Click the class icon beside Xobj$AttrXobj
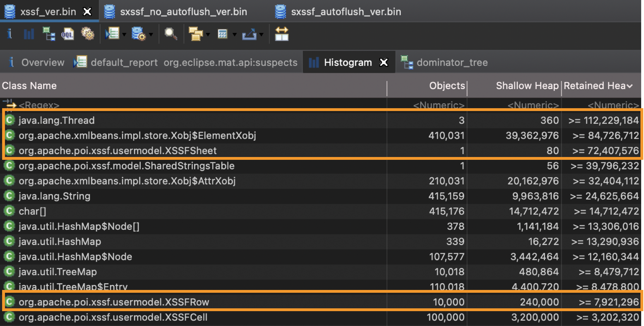Image resolution: width=644 pixels, height=326 pixels. 10,181
